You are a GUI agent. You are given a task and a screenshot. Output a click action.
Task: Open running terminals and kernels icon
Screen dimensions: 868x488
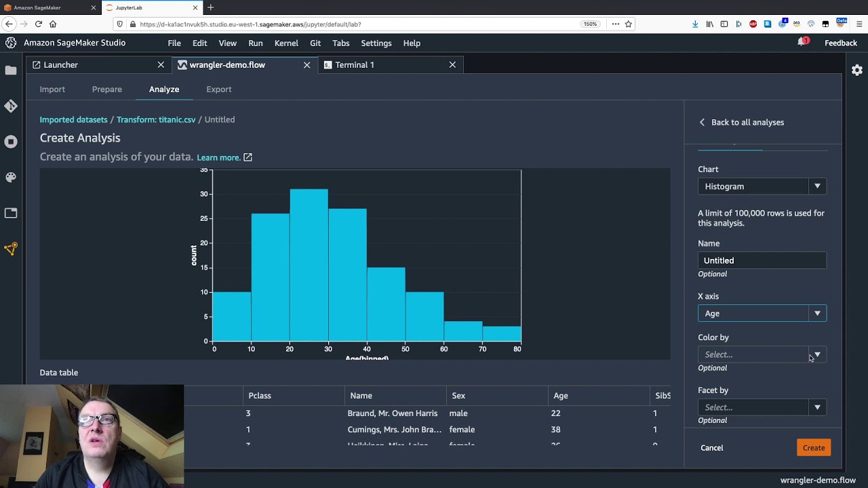(11, 142)
